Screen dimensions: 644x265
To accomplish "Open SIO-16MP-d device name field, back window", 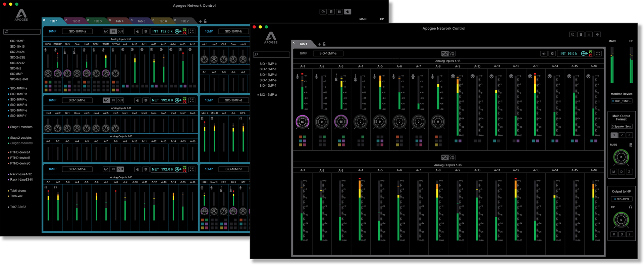I will (233, 100).
